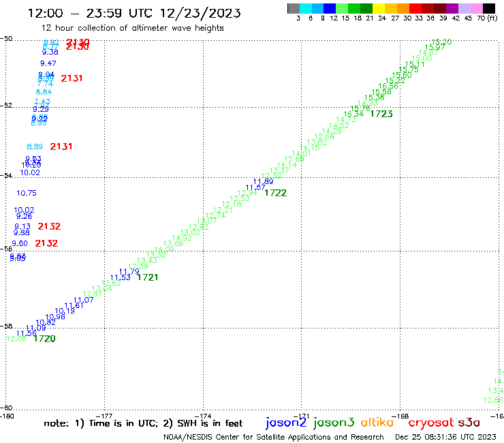Click the dark blue legend swatch
The image size is (504, 443).
point(330,8)
